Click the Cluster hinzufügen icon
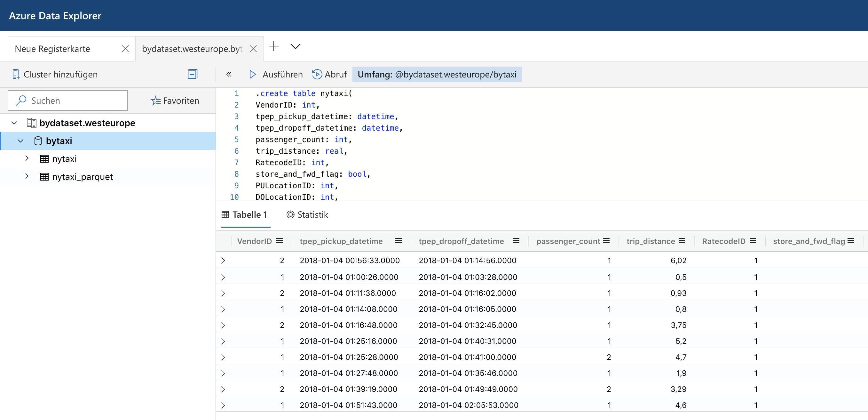Screen dimensions: 868x420 pyautogui.click(x=15, y=74)
